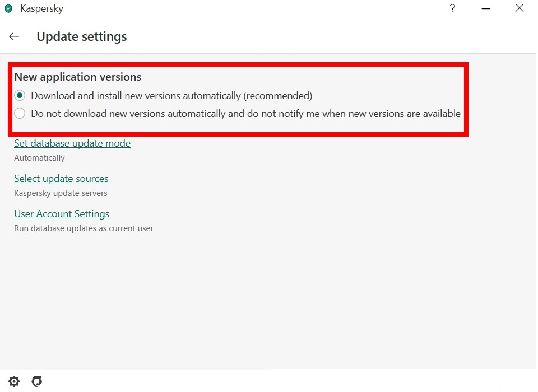Select the radio circle for automatic version install
Screen dimensions: 538x392
(x=20, y=95)
